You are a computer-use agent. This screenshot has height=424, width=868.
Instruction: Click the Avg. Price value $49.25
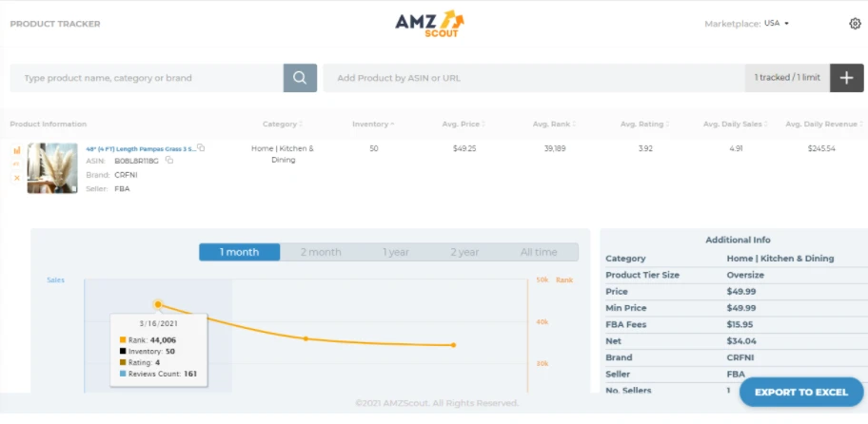(464, 148)
